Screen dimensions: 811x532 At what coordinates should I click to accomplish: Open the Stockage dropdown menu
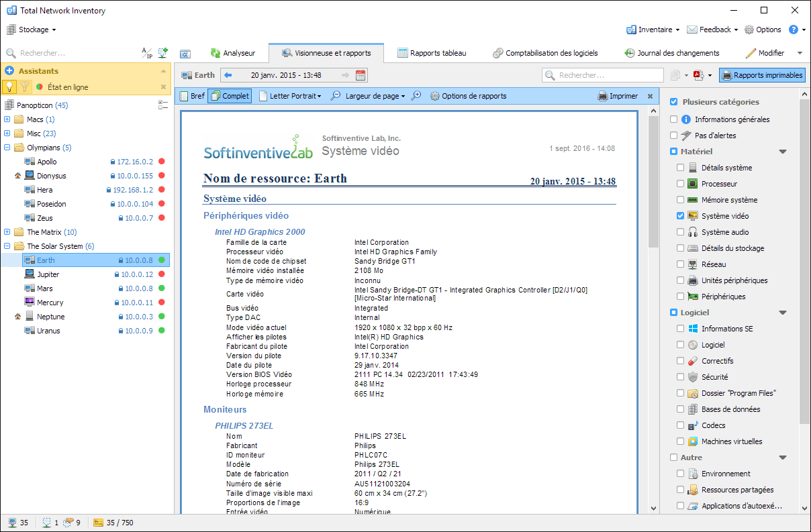(32, 30)
